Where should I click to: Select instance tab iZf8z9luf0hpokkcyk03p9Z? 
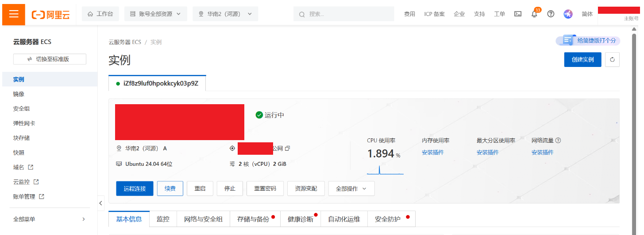point(157,83)
